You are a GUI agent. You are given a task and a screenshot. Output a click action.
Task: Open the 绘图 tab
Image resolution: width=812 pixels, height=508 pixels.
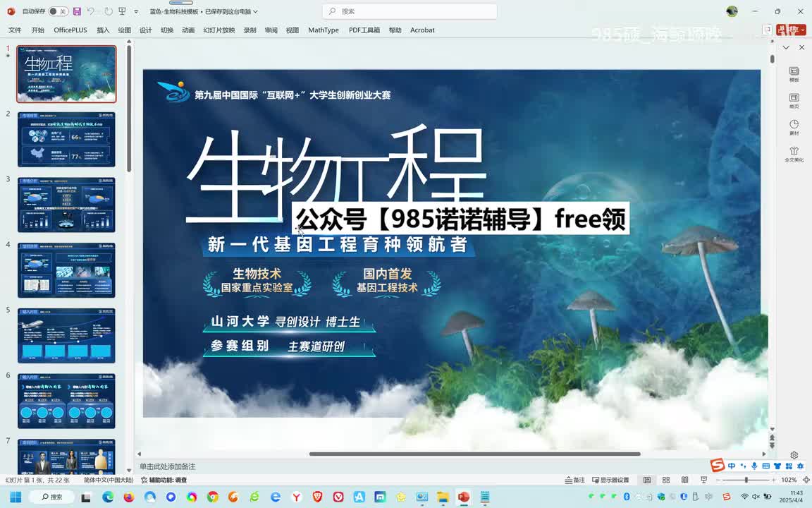124,30
